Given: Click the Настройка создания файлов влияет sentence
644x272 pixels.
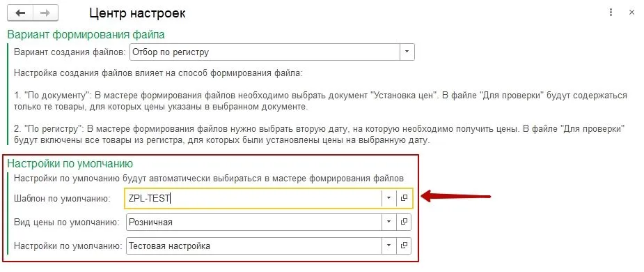Looking at the screenshot, I should click(x=158, y=74).
